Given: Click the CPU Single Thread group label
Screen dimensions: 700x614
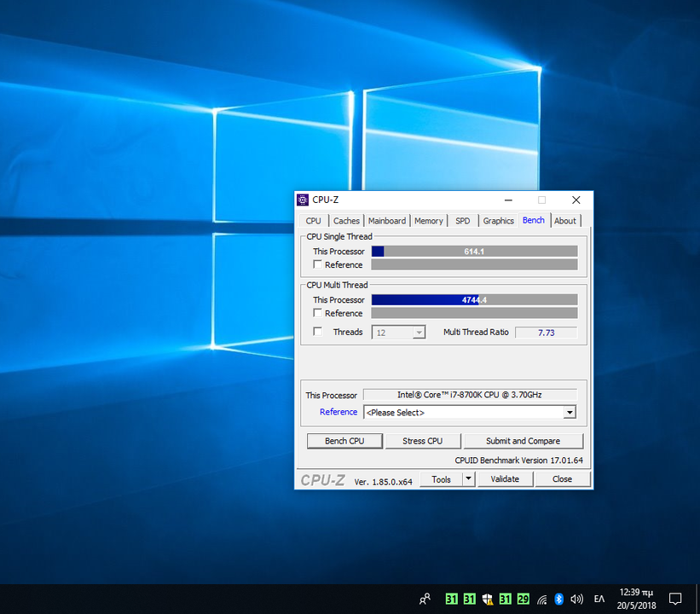Looking at the screenshot, I should click(x=339, y=237).
